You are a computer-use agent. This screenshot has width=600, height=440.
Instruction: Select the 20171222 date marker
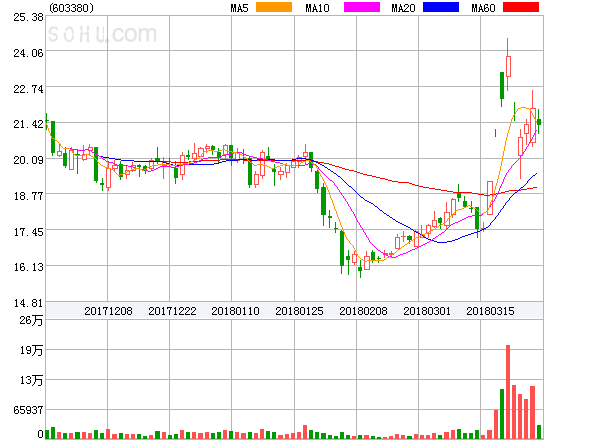172,311
